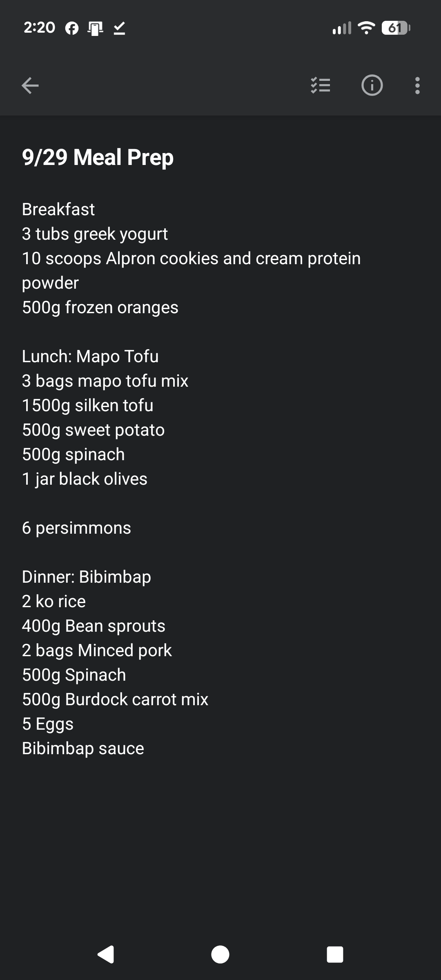
Task: Tap the "1 jar black olives" line
Action: point(85,479)
